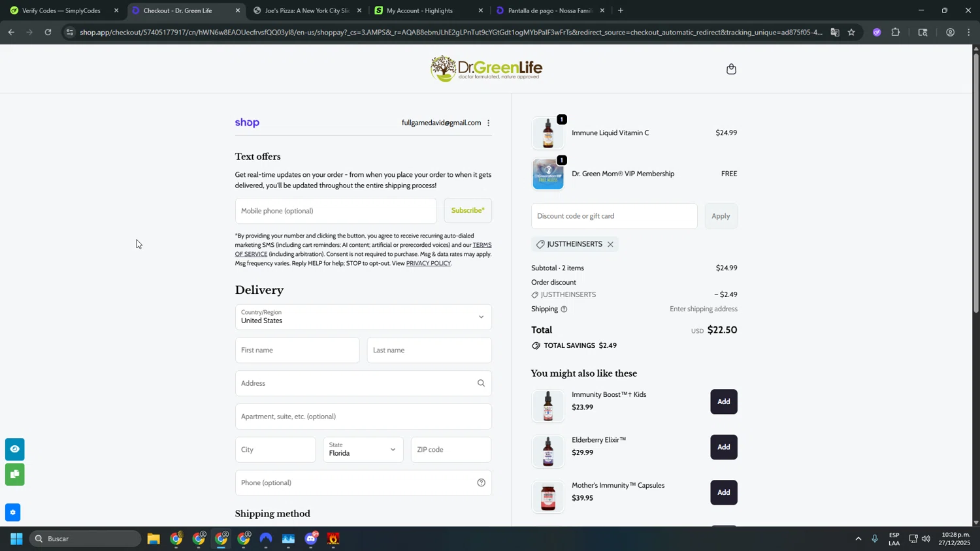
Task: Click page vertical scrollbar
Action: click(x=976, y=183)
